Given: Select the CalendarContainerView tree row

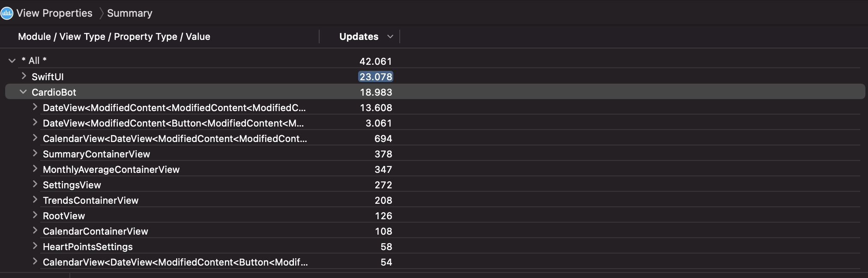Looking at the screenshot, I should point(435,231).
